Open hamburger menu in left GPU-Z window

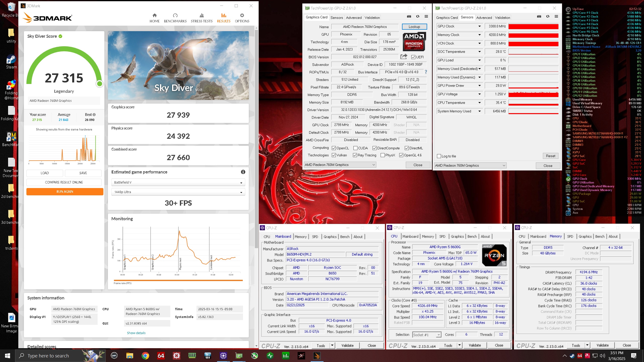[426, 17]
